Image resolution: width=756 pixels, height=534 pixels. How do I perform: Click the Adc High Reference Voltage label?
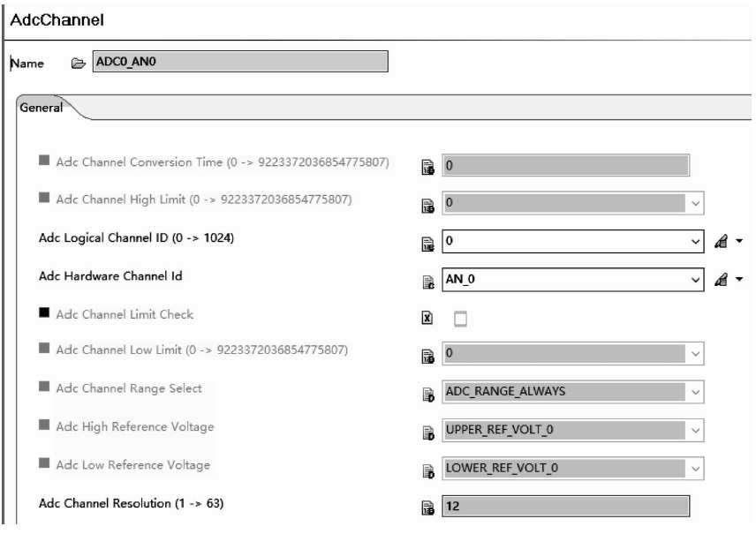click(x=135, y=427)
